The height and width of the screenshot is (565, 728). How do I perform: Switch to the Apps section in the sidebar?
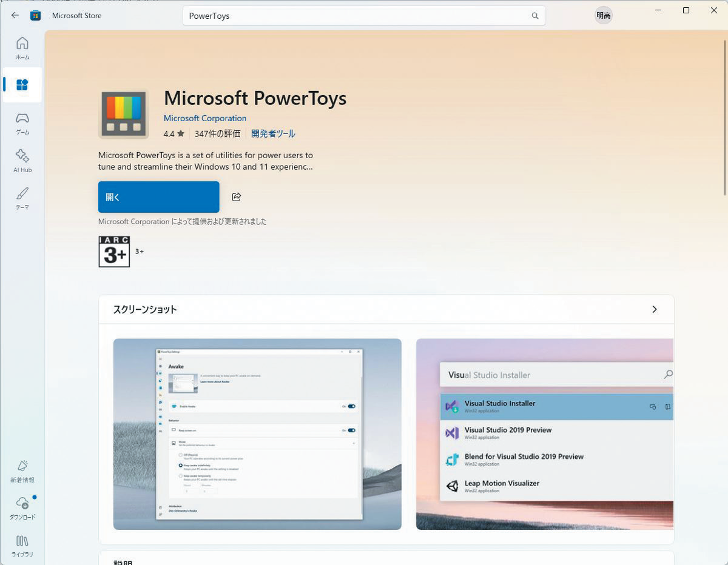click(22, 85)
